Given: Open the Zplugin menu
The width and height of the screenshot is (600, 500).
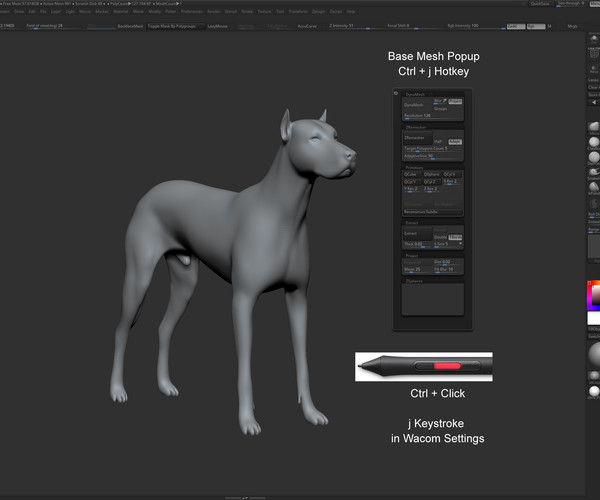Looking at the screenshot, I should [x=318, y=11].
